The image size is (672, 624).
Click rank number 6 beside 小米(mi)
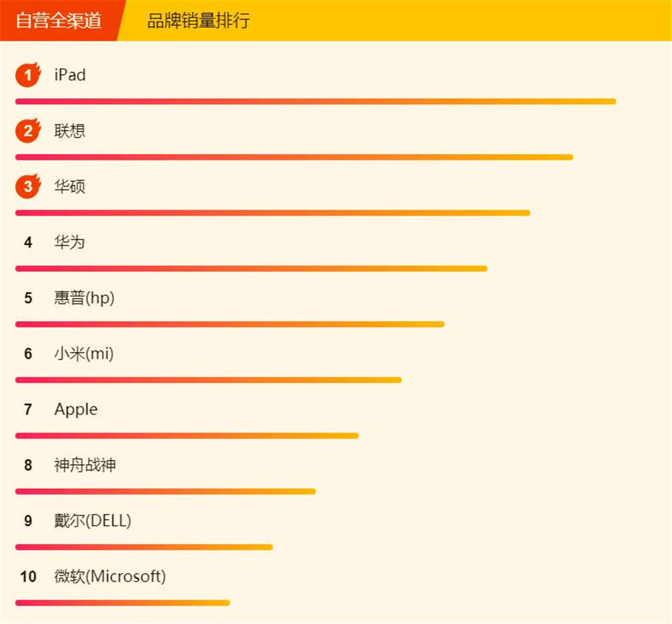coord(28,354)
